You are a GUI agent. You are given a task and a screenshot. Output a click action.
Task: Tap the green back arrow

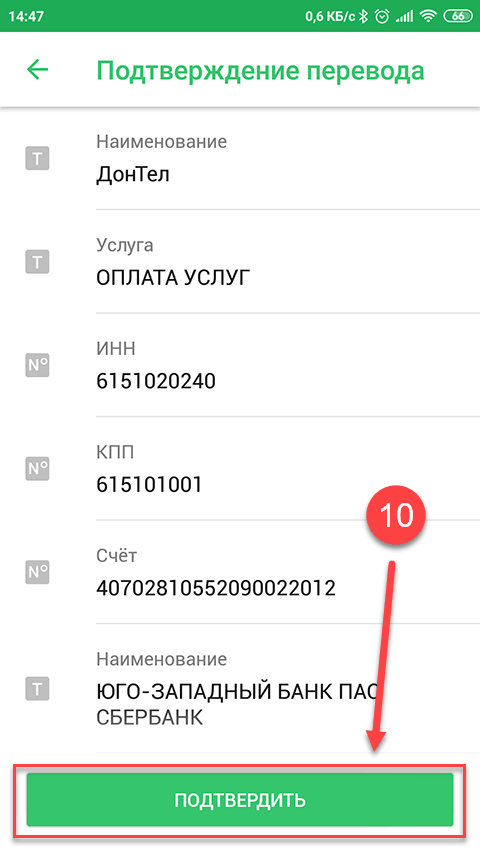point(38,70)
